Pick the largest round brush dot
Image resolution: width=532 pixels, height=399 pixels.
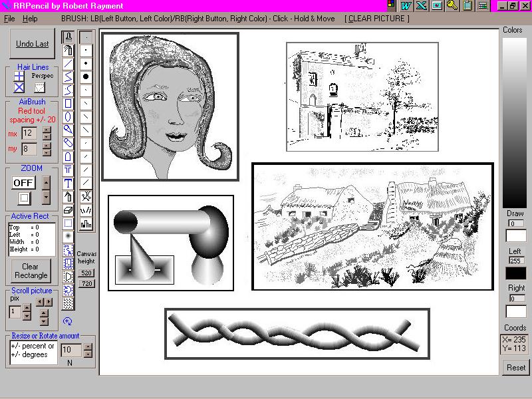tap(86, 76)
